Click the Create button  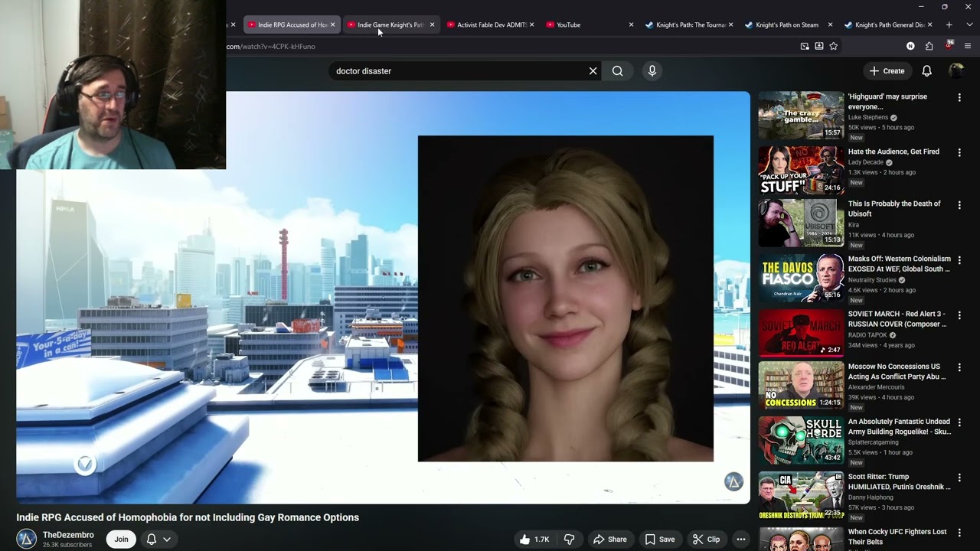point(887,71)
